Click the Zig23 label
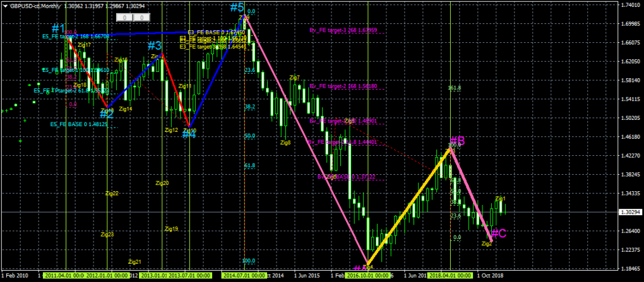 click(107, 235)
